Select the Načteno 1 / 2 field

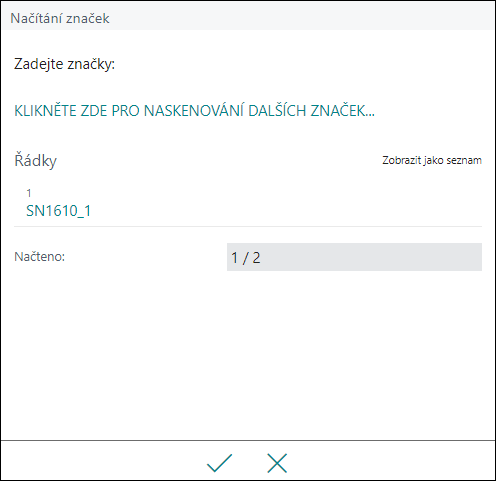click(x=354, y=257)
